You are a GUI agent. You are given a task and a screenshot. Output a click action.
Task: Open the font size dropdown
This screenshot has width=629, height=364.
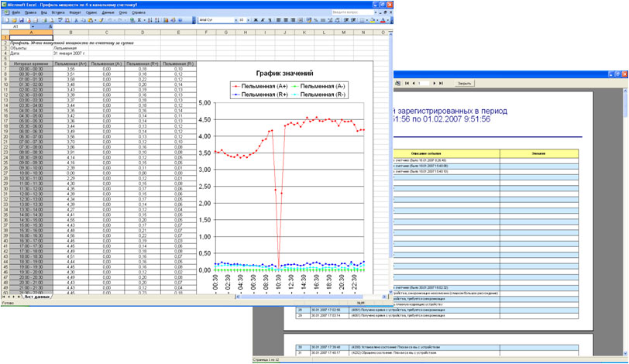coord(249,20)
